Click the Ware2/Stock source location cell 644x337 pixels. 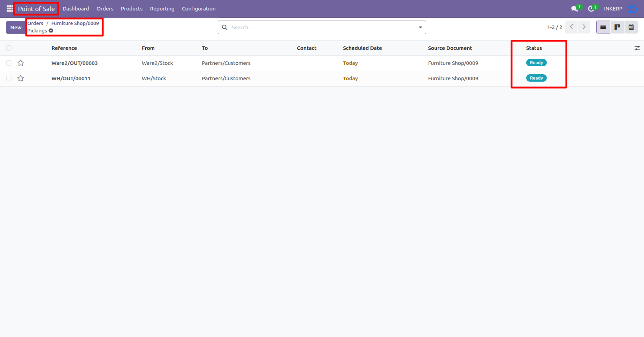pos(158,63)
